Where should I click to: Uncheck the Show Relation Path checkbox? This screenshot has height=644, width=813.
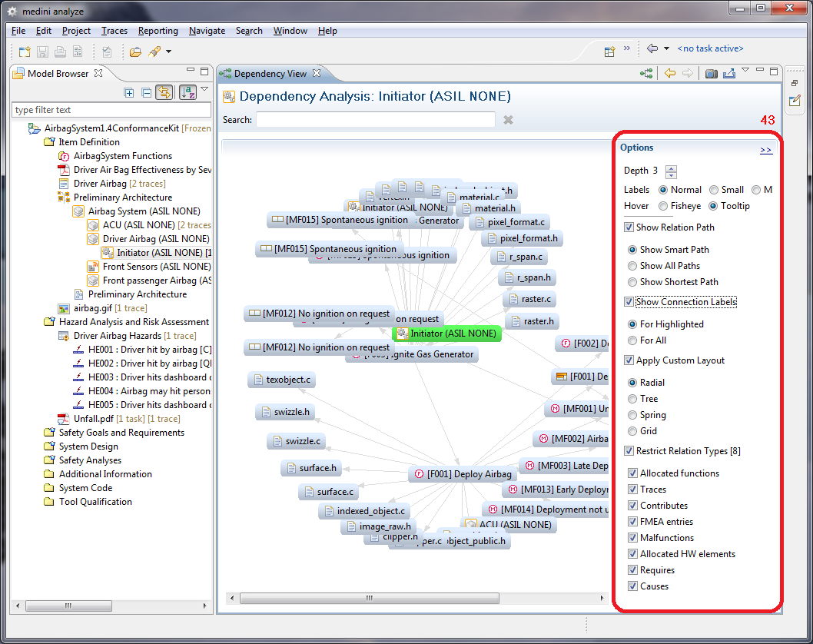pos(629,227)
